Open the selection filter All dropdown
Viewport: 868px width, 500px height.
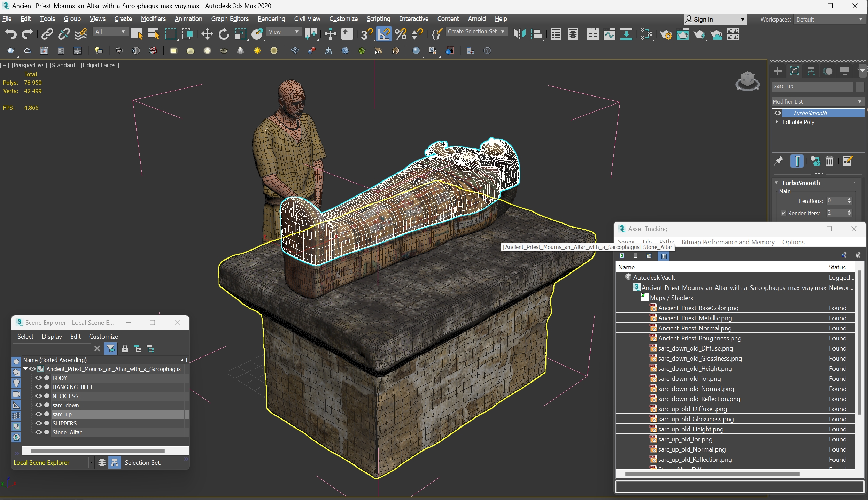(x=110, y=32)
